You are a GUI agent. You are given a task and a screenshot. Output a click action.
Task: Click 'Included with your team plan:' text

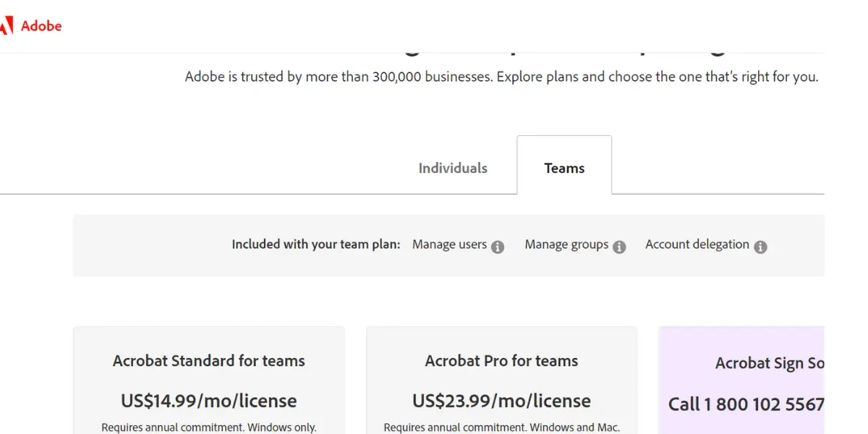[x=316, y=244]
